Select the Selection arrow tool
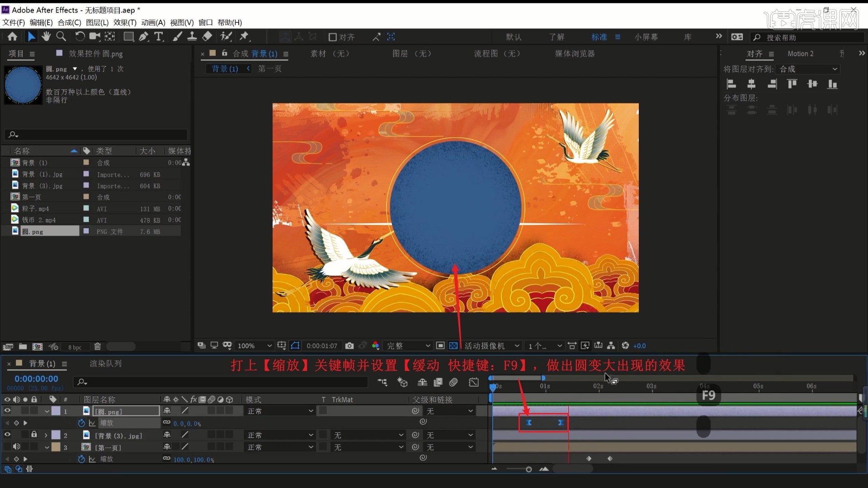868x488 pixels. pos(31,37)
